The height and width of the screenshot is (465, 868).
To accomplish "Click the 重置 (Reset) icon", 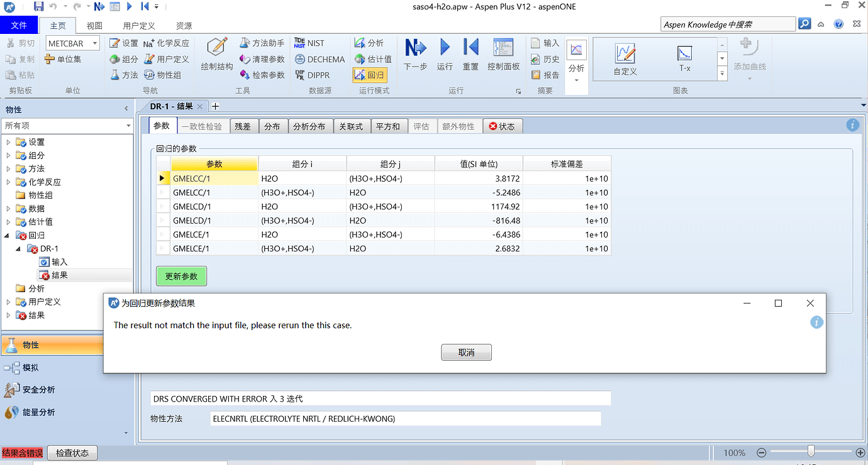I will [470, 48].
